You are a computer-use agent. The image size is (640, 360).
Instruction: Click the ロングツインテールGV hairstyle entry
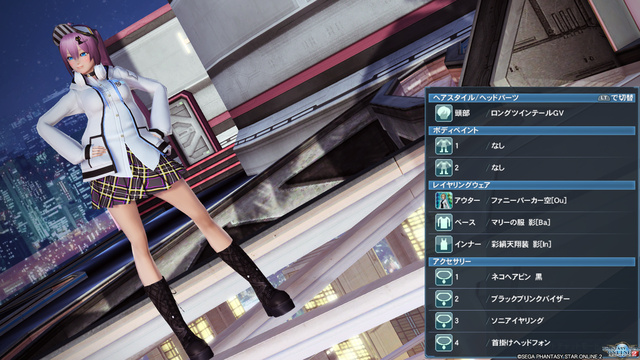click(527, 113)
